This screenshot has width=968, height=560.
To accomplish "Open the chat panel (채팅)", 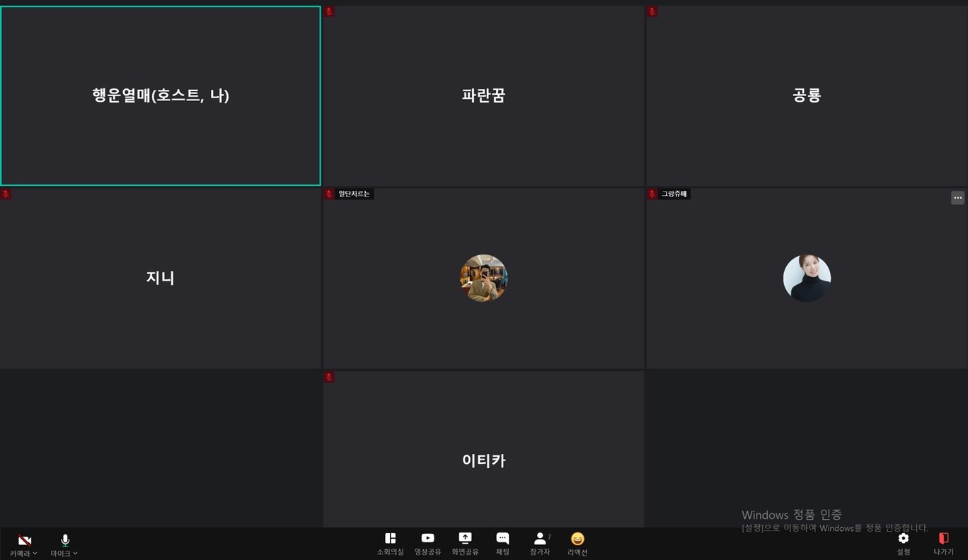I will (502, 544).
